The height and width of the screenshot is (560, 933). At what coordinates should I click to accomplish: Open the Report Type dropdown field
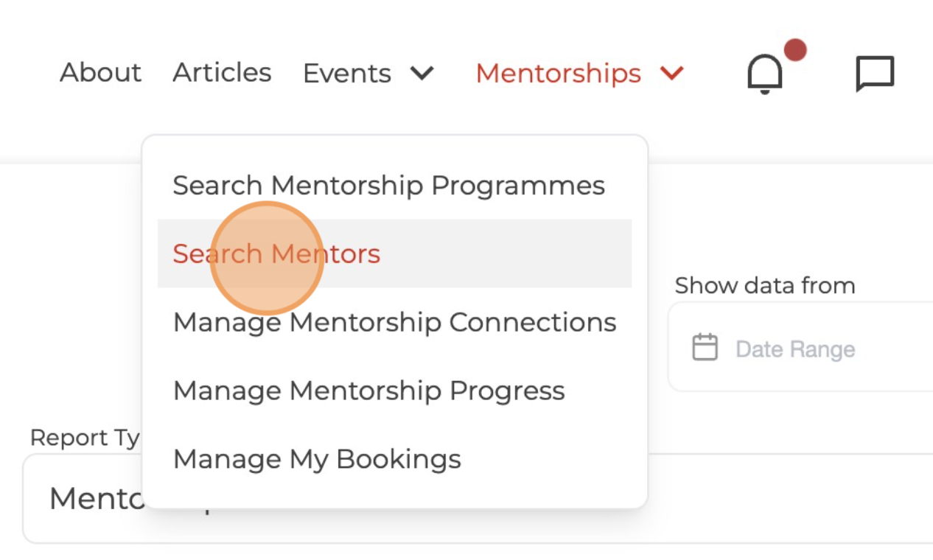pos(737,499)
